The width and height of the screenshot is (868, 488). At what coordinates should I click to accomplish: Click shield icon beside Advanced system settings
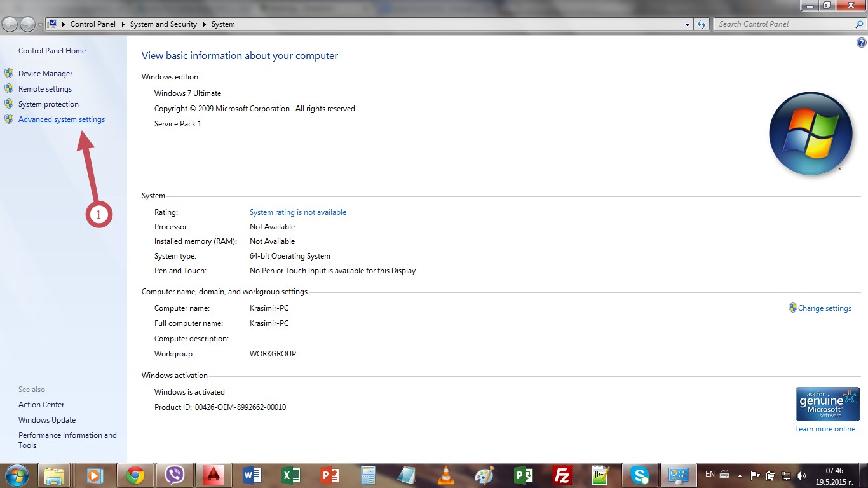point(9,119)
